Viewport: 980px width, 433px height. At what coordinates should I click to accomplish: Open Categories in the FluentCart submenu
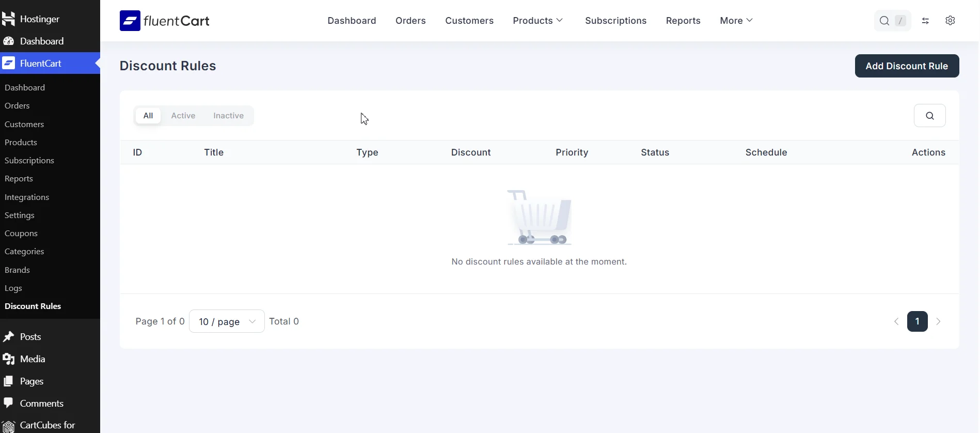point(24,252)
